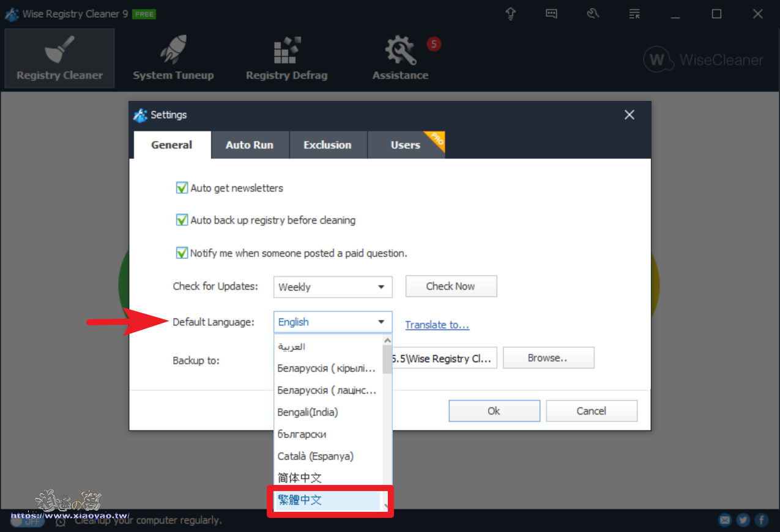Select Arabic language in the list
The height and width of the screenshot is (532, 780).
(x=328, y=346)
